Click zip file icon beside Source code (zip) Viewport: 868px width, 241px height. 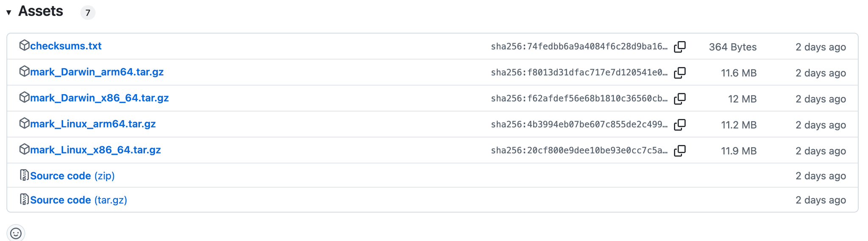click(x=24, y=175)
